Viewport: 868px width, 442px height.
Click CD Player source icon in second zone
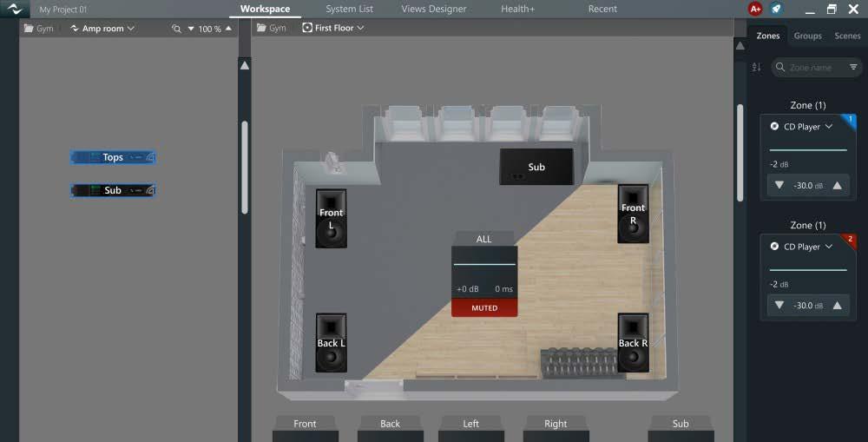774,247
